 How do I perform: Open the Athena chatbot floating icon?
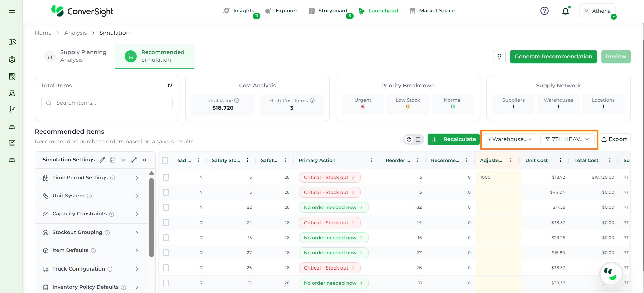[x=610, y=274]
